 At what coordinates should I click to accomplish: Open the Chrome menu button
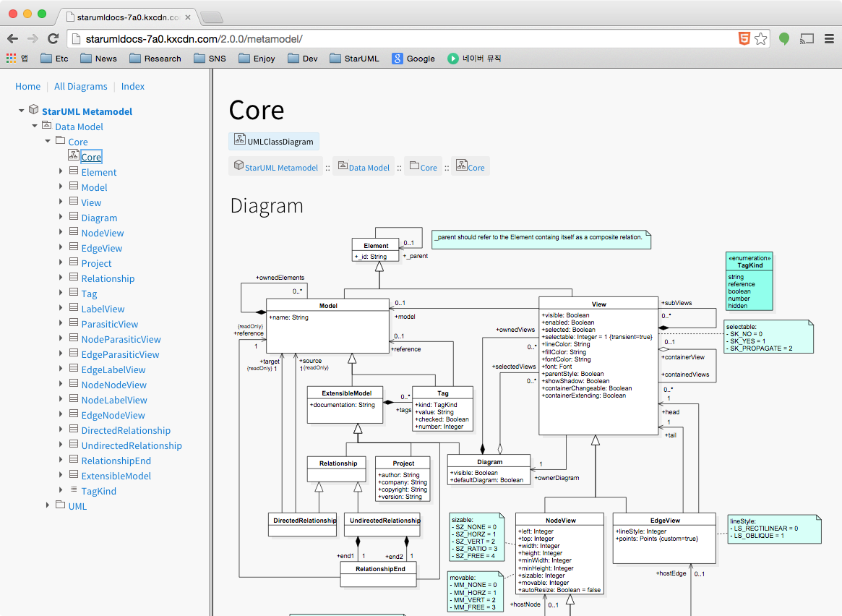pos(829,38)
